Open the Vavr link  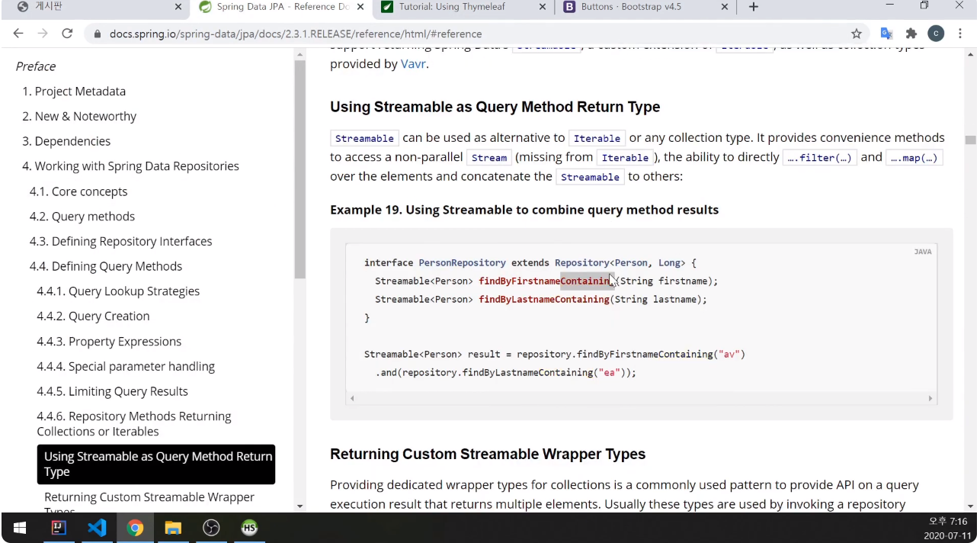click(413, 64)
